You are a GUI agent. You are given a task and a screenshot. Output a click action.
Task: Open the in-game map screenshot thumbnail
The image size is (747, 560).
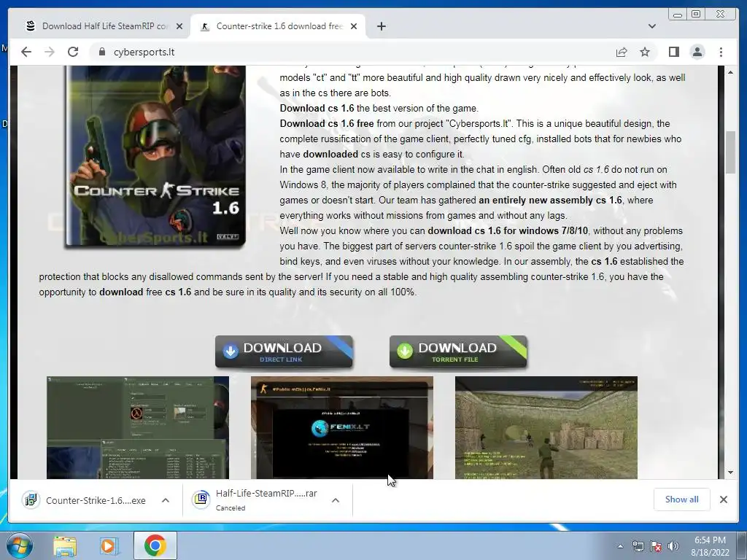[546, 427]
